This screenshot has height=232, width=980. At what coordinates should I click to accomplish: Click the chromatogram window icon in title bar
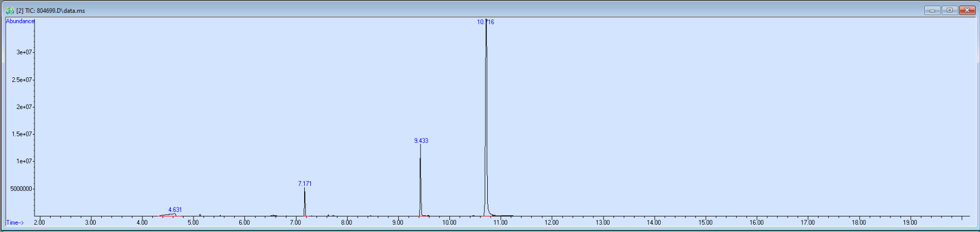click(10, 11)
